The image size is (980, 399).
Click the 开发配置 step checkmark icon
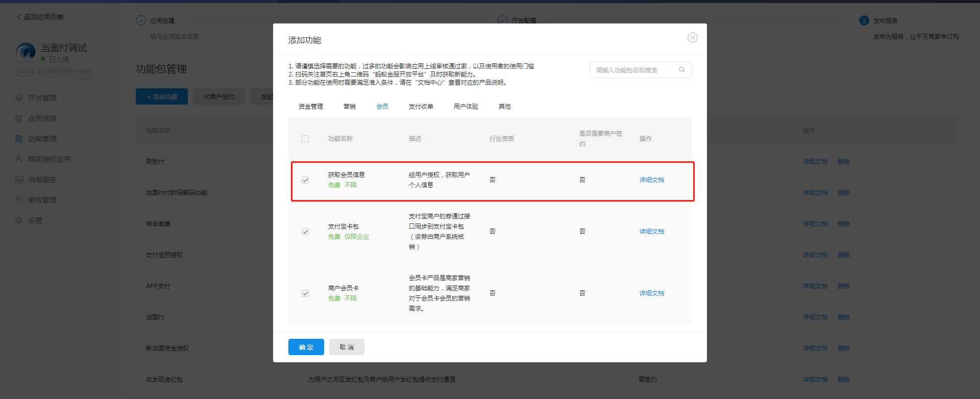pyautogui.click(x=503, y=20)
